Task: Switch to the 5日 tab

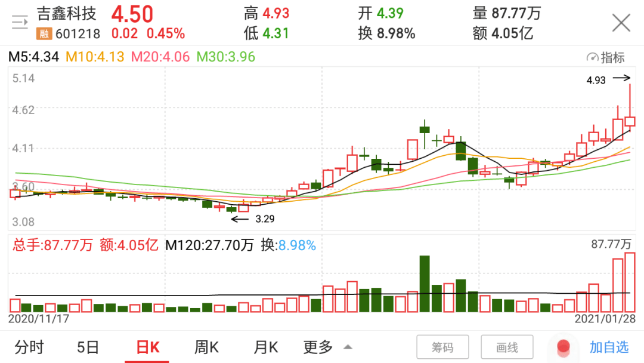Action: (x=88, y=347)
